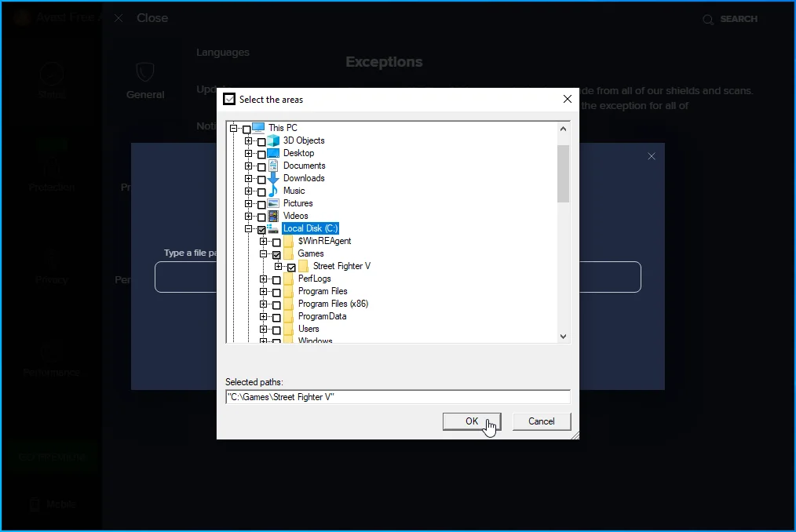Click in the Selected paths field
The width and height of the screenshot is (796, 532).
(398, 397)
